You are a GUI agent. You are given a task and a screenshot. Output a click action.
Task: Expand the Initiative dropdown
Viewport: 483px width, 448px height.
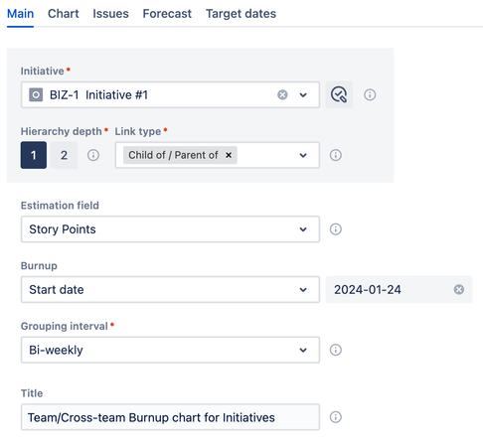pos(303,95)
